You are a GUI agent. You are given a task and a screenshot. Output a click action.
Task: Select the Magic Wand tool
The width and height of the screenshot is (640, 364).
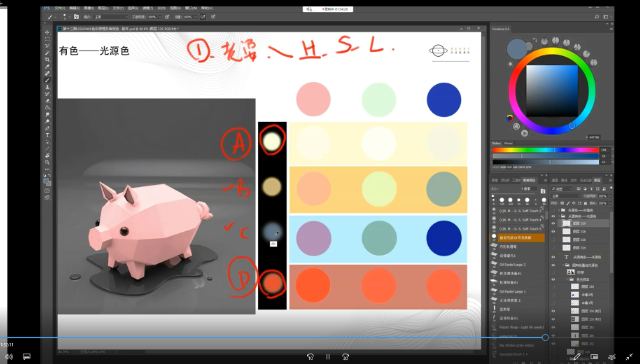[47, 53]
